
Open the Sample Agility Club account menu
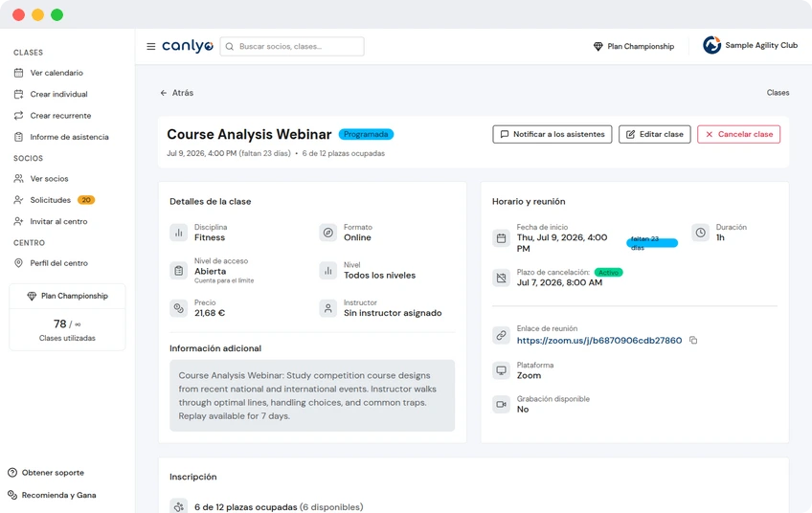750,46
